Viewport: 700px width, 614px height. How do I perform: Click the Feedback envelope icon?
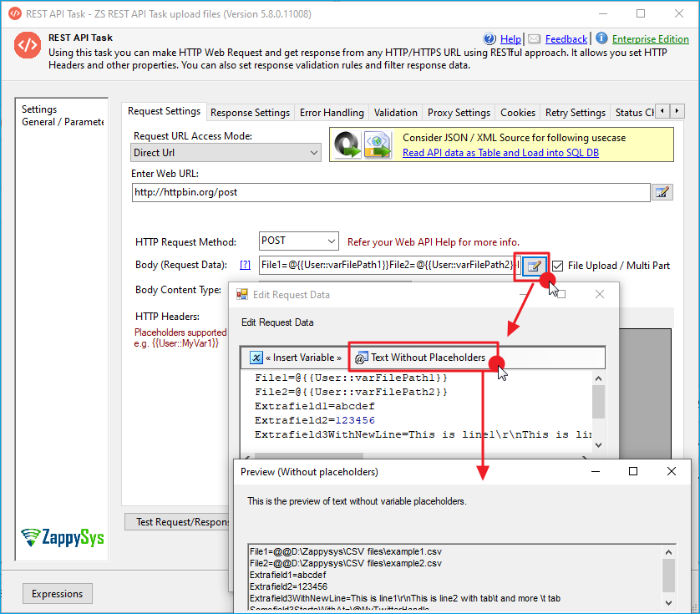(535, 38)
